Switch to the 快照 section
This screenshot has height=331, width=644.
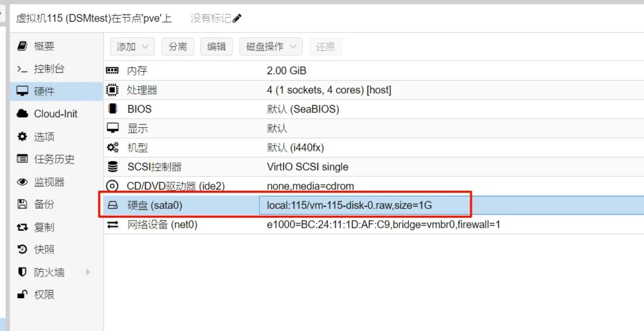click(44, 250)
